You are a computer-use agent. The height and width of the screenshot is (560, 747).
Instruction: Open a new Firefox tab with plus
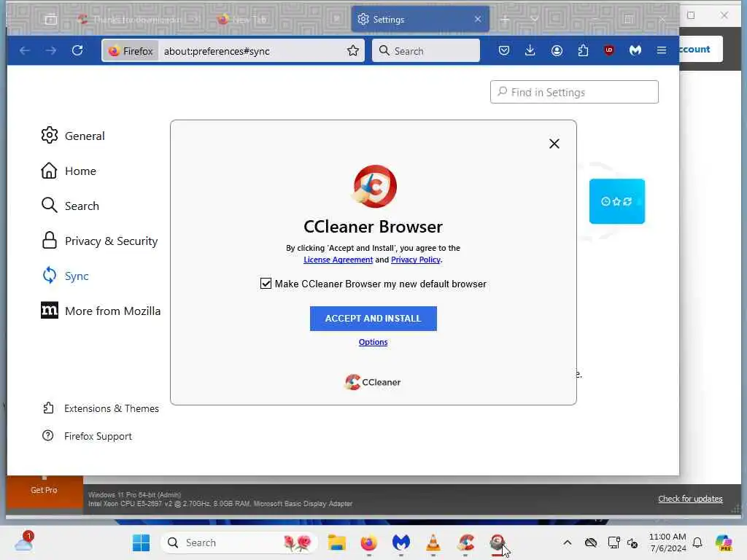pyautogui.click(x=505, y=20)
